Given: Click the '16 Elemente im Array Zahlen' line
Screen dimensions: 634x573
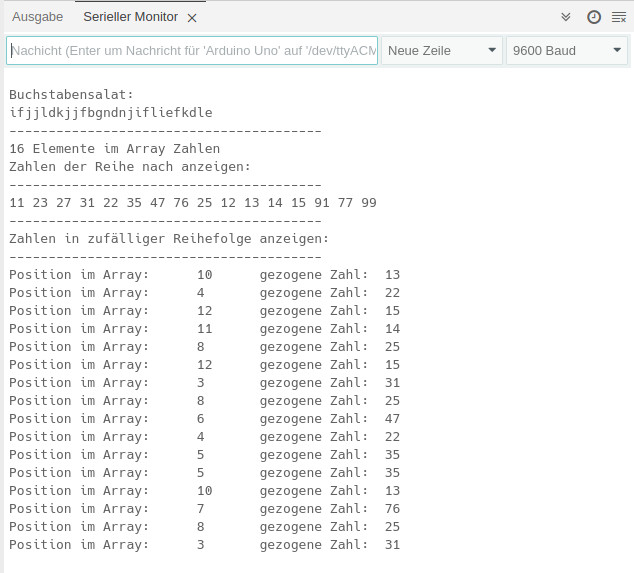Looking at the screenshot, I should 114,149.
